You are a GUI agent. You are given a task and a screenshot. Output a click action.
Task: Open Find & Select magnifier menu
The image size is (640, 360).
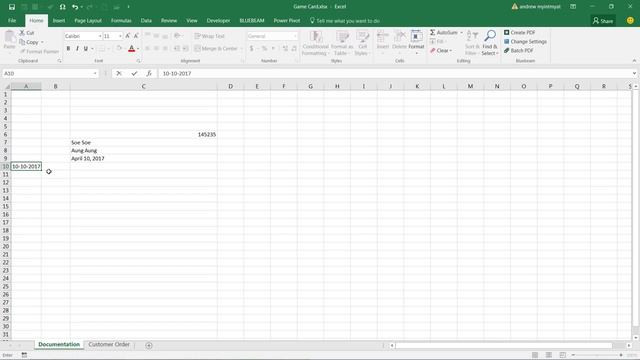click(x=490, y=42)
